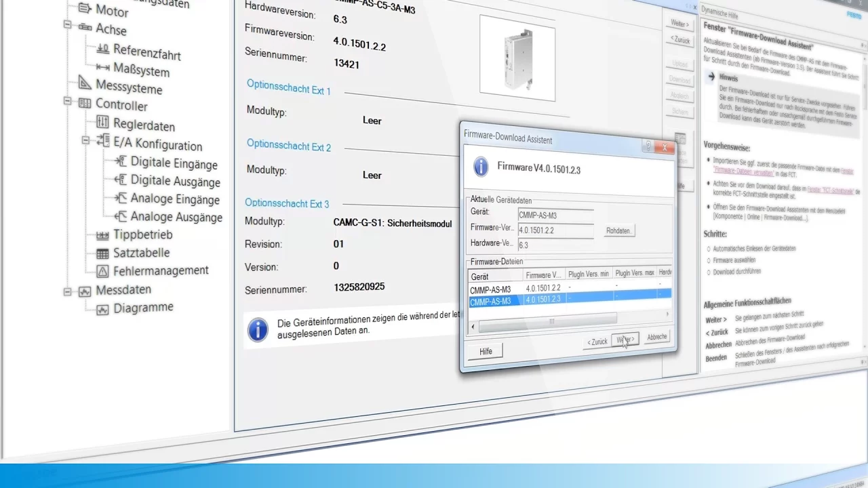Image resolution: width=868 pixels, height=488 pixels.
Task: Click Download in the main window button column
Action: 679,81
